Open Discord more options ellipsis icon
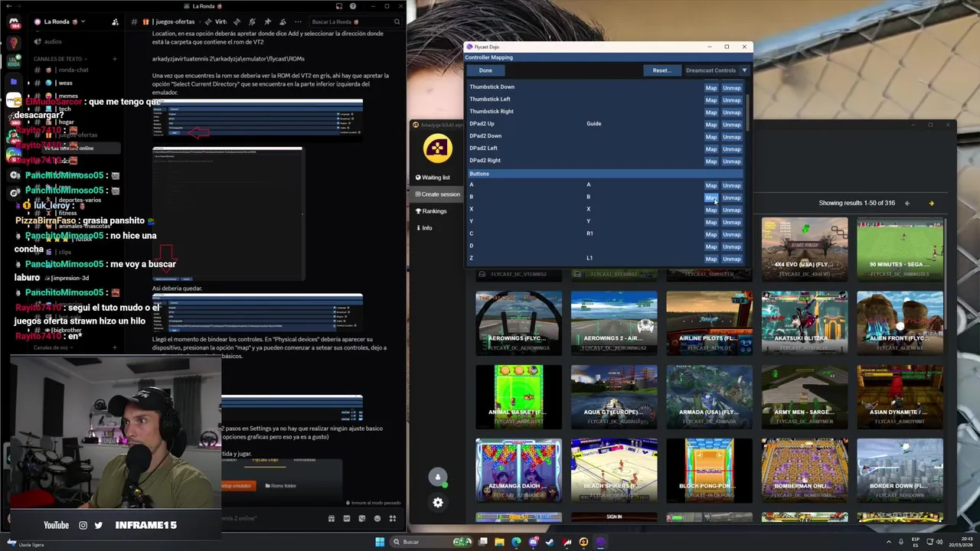The height and width of the screenshot is (551, 980). [x=297, y=21]
